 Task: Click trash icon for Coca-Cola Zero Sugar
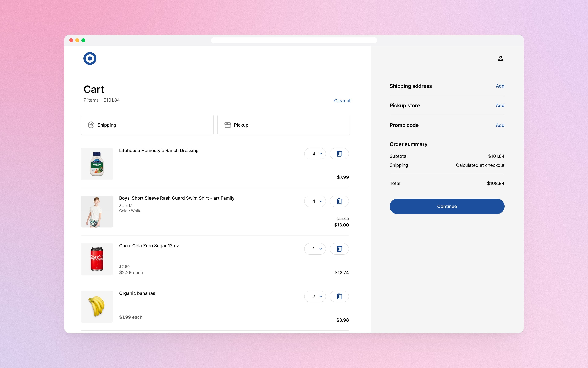pos(339,249)
